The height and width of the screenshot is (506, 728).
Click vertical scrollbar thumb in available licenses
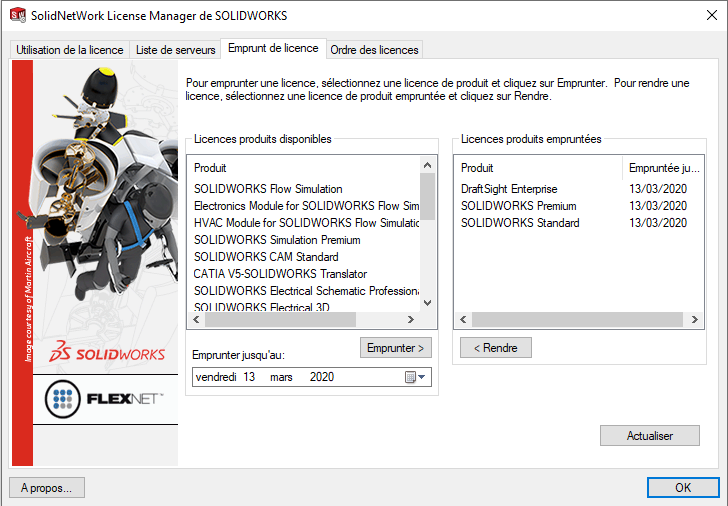click(428, 196)
